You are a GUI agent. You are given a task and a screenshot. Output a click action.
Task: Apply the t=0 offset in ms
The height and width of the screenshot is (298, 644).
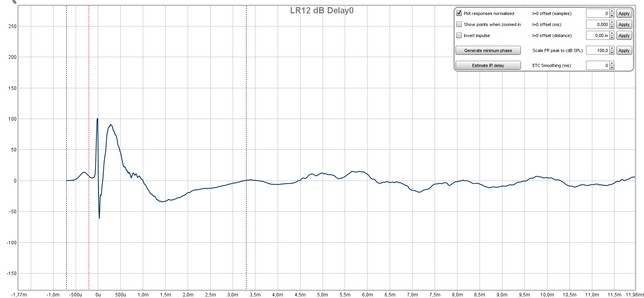(624, 24)
